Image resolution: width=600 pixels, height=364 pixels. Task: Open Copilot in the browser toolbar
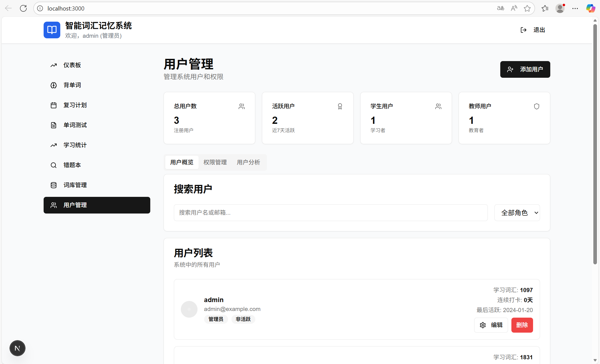click(590, 8)
